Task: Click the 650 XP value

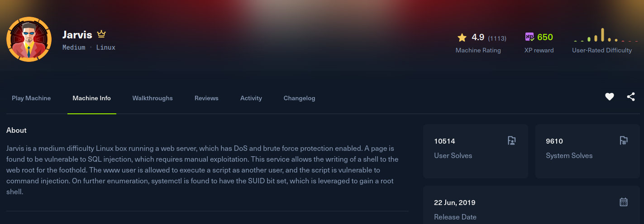Action: 545,37
